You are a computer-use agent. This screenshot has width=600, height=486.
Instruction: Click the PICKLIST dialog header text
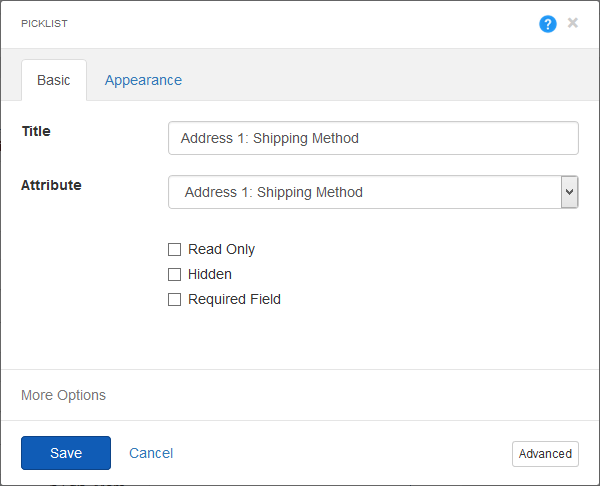44,24
